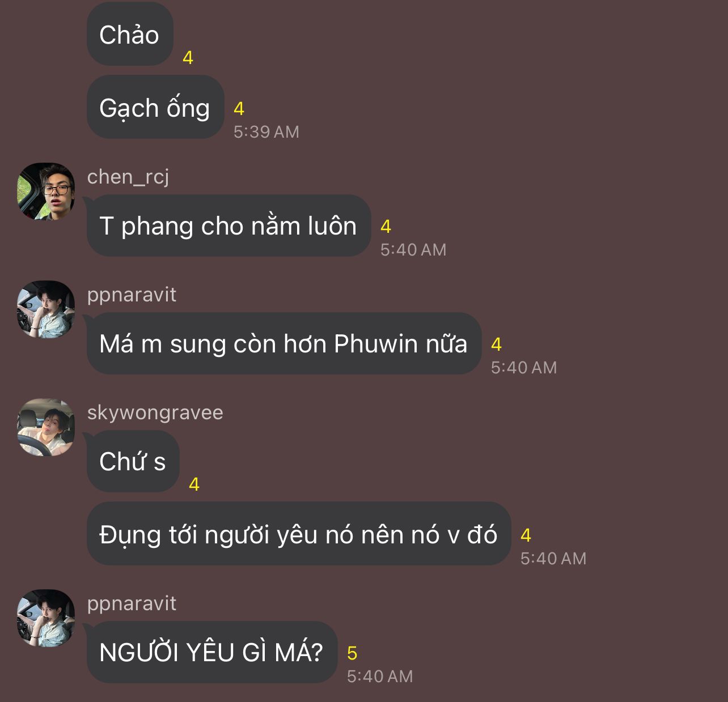Open skywongravee's profile picture
This screenshot has height=702, width=728.
click(x=46, y=427)
